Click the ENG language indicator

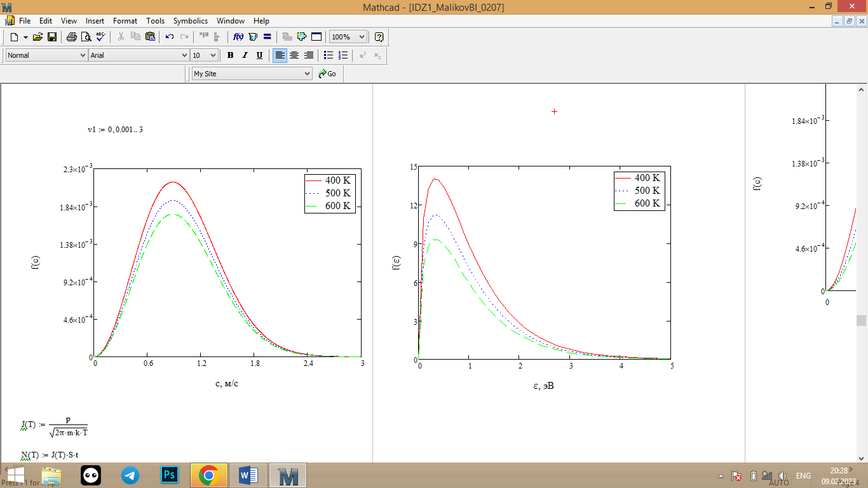click(803, 476)
